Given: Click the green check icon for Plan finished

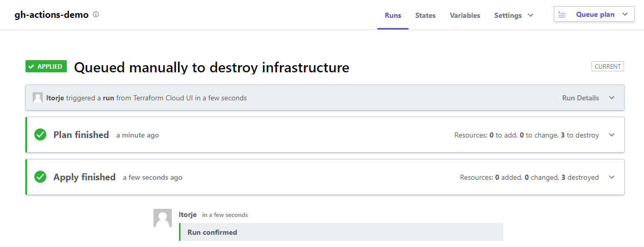Looking at the screenshot, I should point(40,135).
